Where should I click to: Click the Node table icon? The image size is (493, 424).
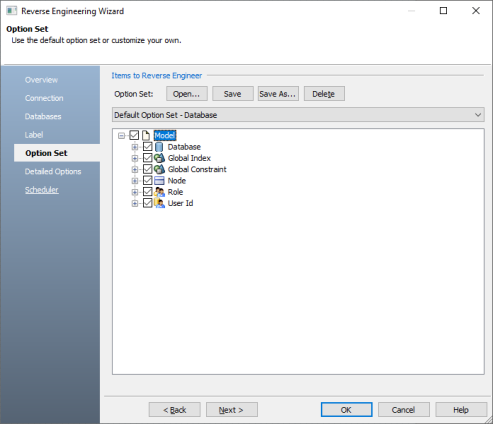point(159,181)
